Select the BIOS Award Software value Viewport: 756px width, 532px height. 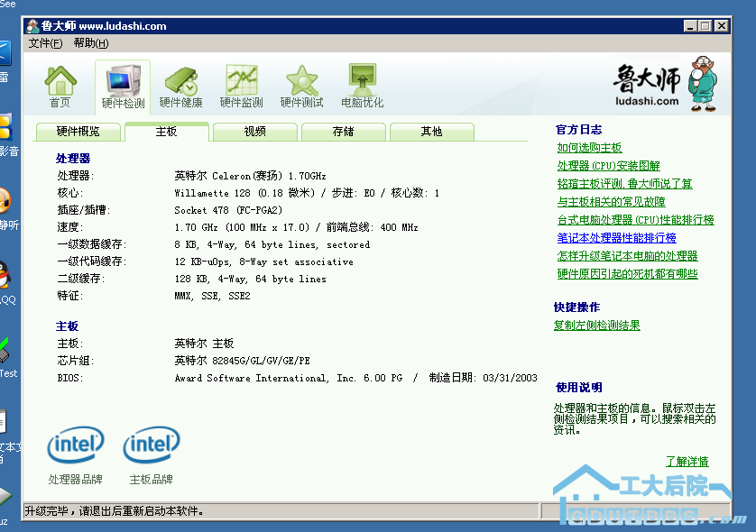point(355,378)
